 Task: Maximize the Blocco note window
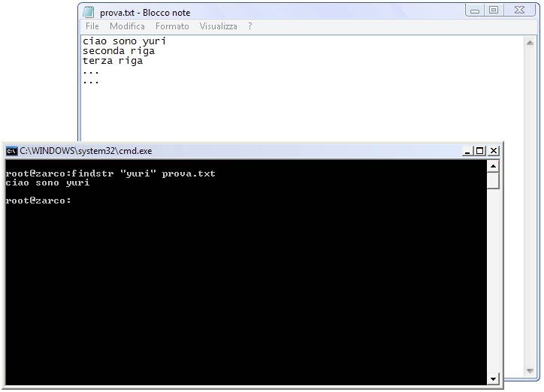click(x=494, y=11)
